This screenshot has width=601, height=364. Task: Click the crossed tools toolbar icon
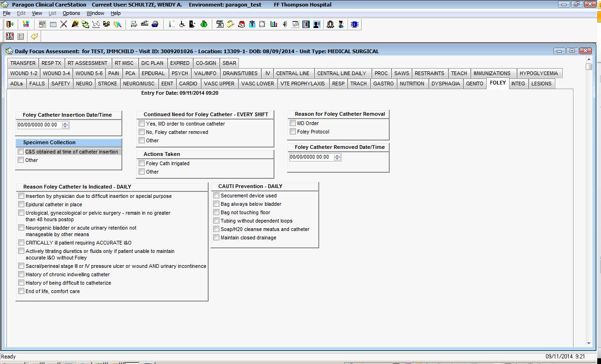[64, 24]
